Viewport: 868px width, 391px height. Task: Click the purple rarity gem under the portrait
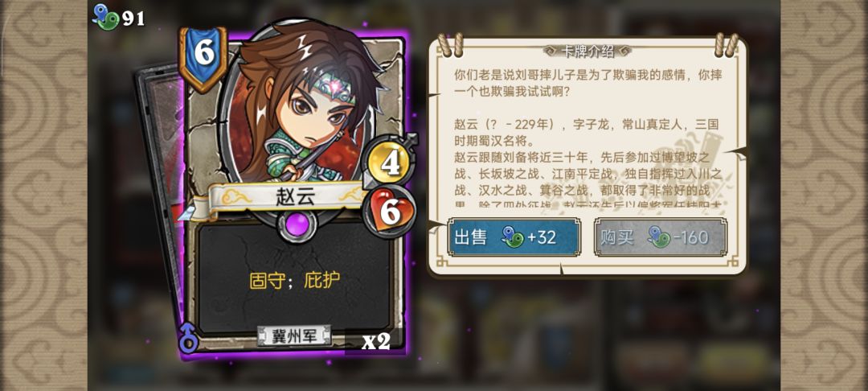coord(298,225)
